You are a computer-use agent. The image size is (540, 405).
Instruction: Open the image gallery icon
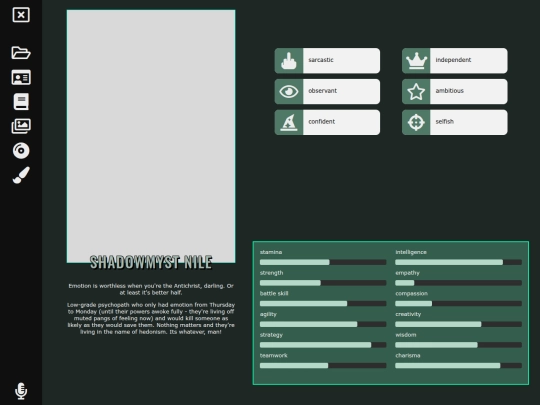21,126
